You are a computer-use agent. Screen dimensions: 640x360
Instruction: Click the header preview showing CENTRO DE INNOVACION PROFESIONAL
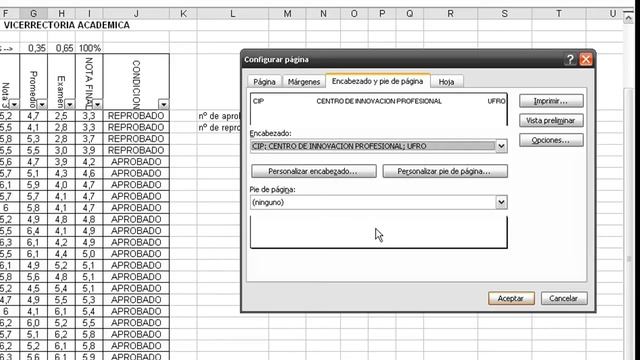coord(379,109)
